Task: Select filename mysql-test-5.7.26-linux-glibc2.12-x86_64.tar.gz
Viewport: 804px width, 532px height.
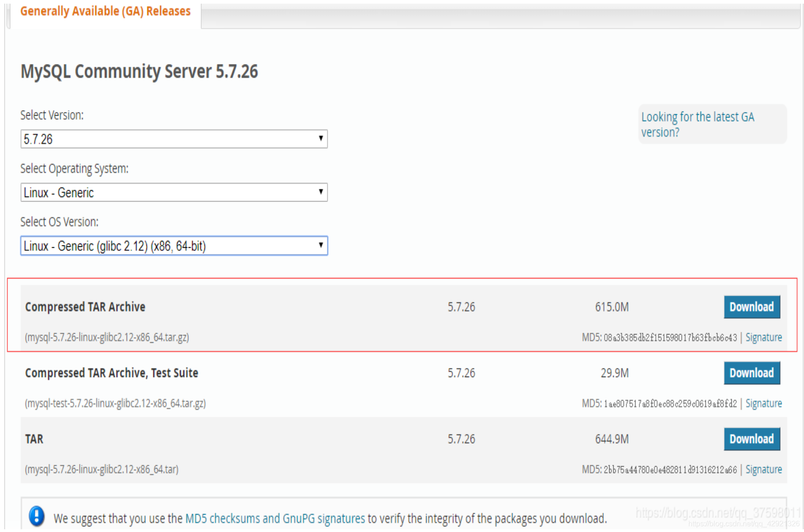Action: coord(115,404)
